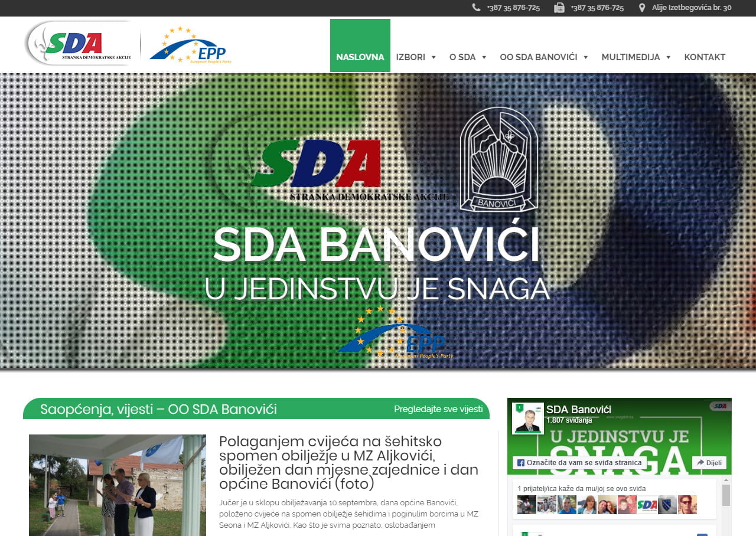Open the OO SDA BANOVIĆI dropdown
756x536 pixels.
pyautogui.click(x=544, y=57)
